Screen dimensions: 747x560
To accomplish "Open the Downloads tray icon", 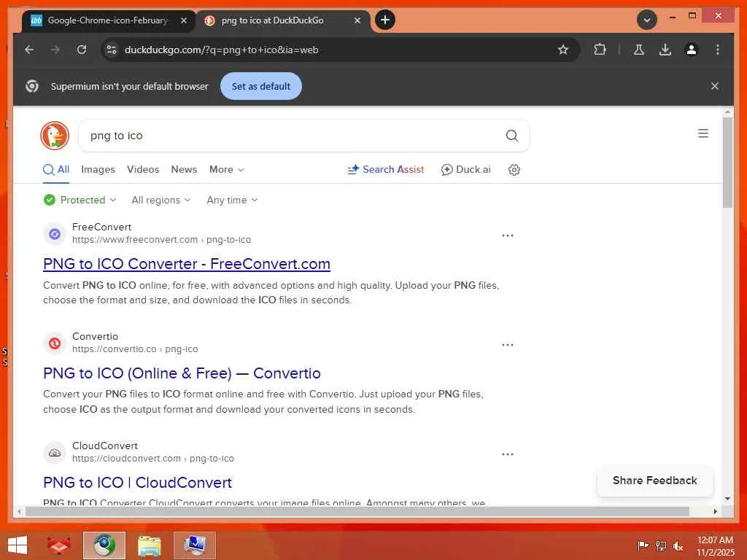I will pyautogui.click(x=665, y=50).
